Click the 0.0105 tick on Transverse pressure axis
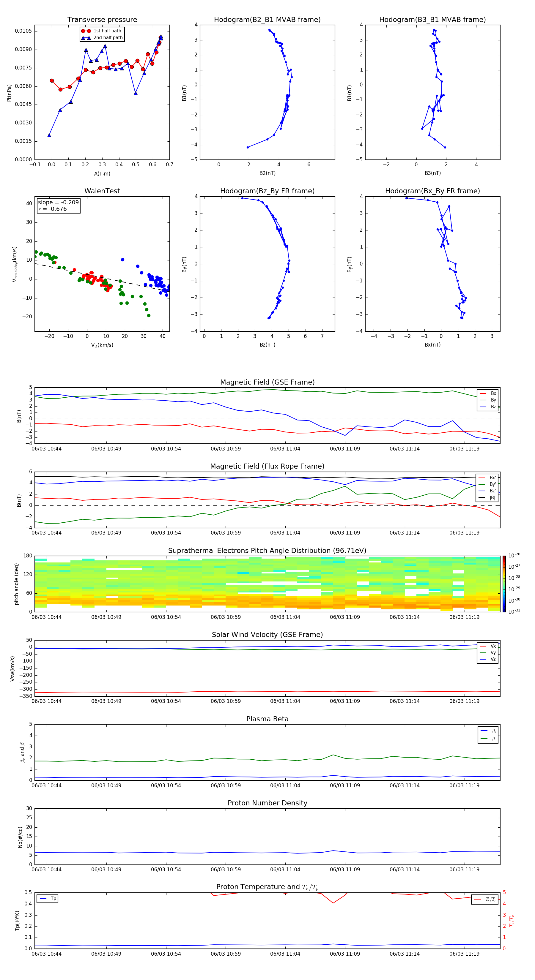Image resolution: width=535 pixels, height=980 pixels. [x=23, y=31]
